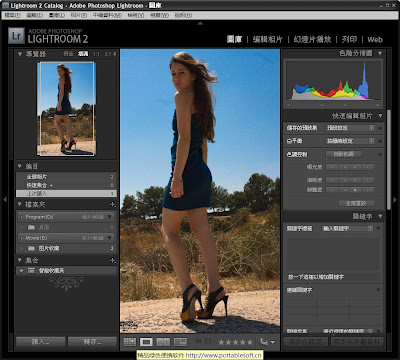
Task: Collapse the Keywording panel triangle
Action: point(380,217)
